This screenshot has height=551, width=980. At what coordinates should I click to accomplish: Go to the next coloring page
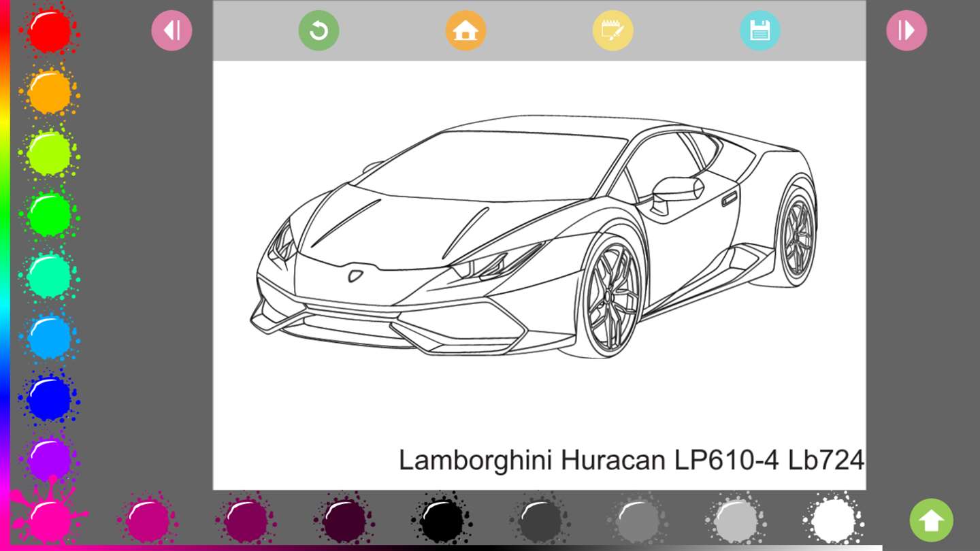coord(906,31)
